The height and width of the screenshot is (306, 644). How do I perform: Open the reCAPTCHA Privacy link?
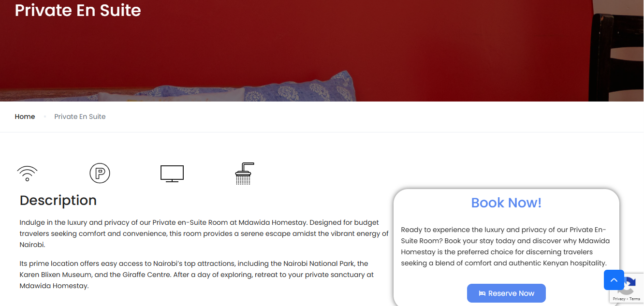[x=619, y=299]
